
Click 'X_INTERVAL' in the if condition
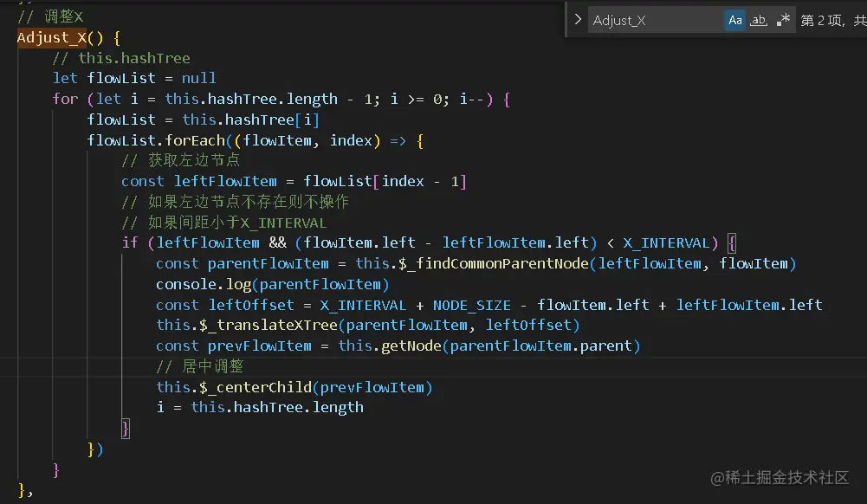(x=666, y=243)
